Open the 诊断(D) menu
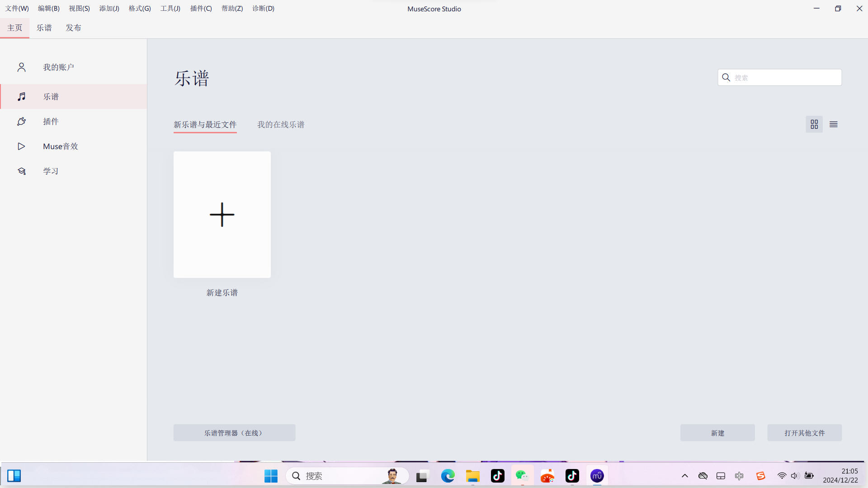 [x=264, y=9]
